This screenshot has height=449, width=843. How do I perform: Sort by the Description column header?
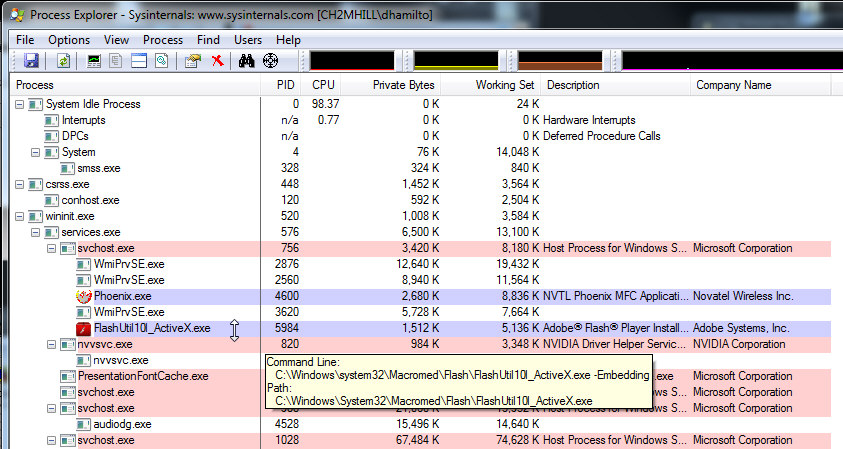pyautogui.click(x=616, y=85)
